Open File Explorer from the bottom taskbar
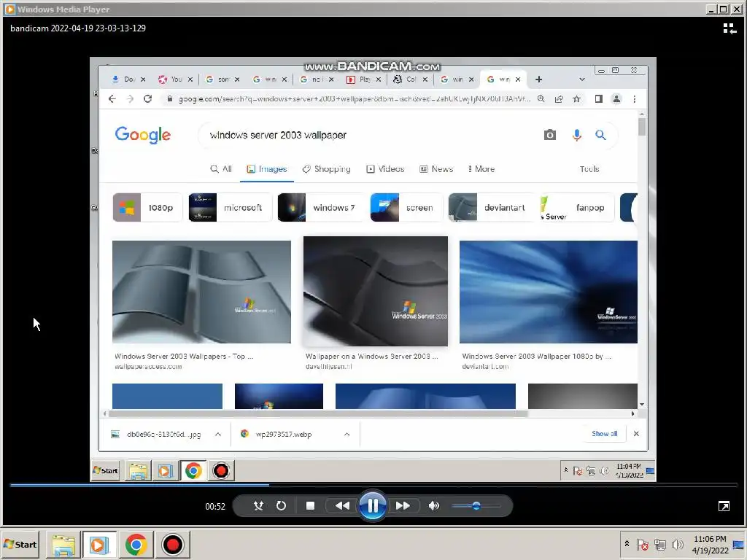The height and width of the screenshot is (560, 747). click(x=63, y=545)
